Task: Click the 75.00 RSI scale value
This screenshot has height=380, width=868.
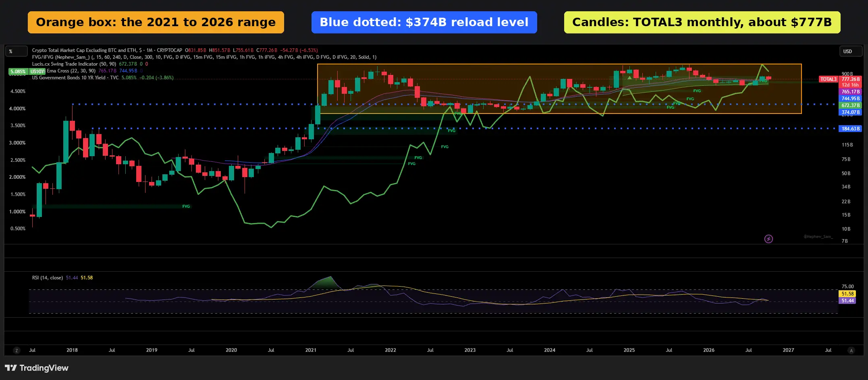Action: tap(847, 287)
